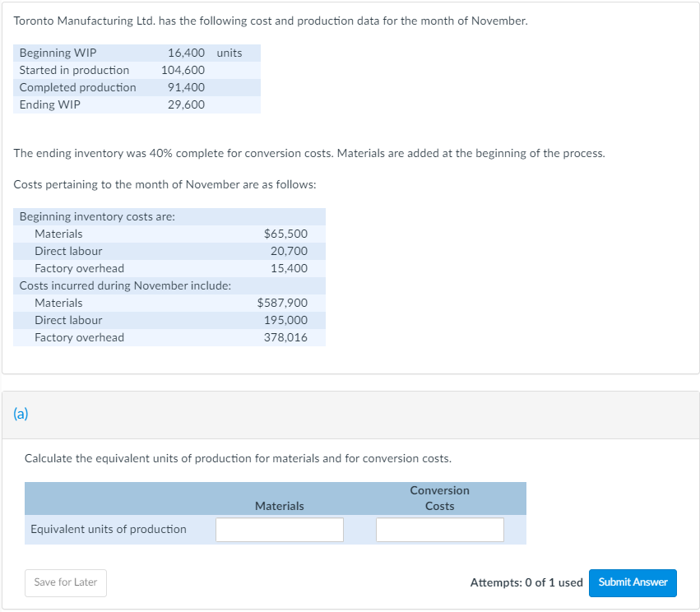Click the Submit Answer button
Screen dimensions: 700x612
click(633, 582)
